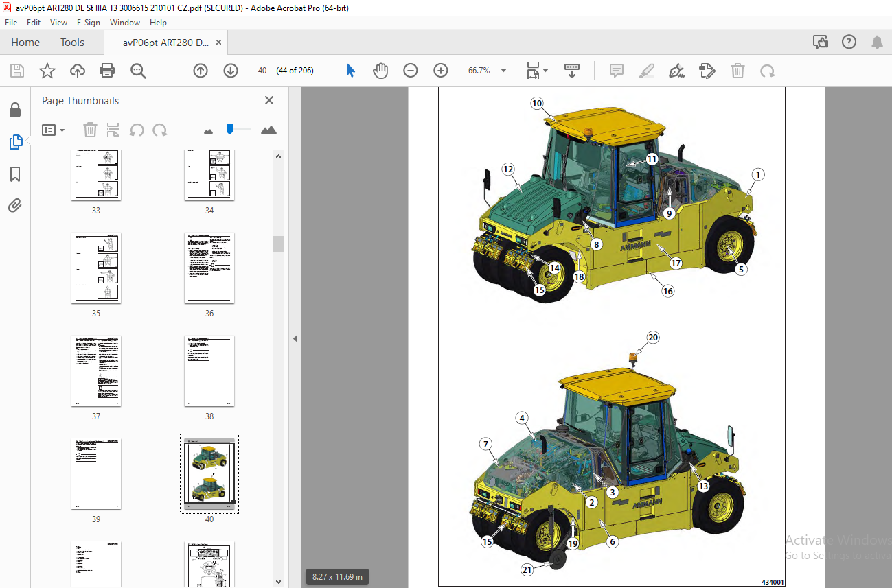Image resolution: width=892 pixels, height=588 pixels.
Task: Adjust the thumbnail size slider
Action: point(229,128)
